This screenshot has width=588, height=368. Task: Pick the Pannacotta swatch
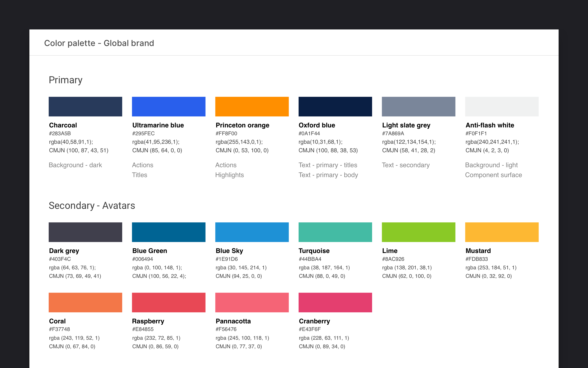[x=252, y=302]
